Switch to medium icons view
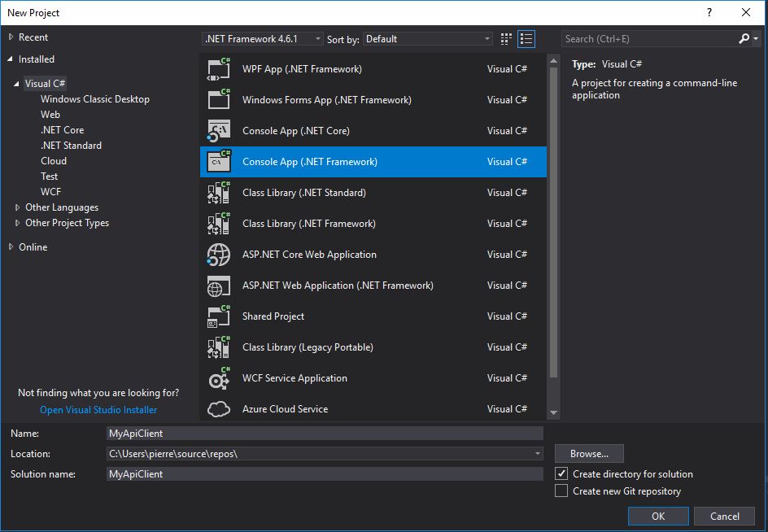768x532 pixels. (506, 39)
